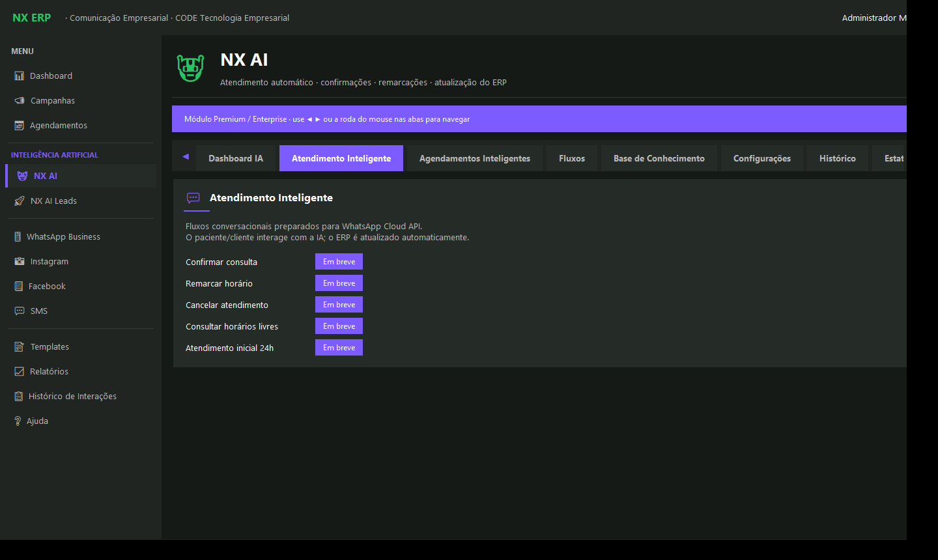Viewport: 938px width, 560px height.
Task: Click the Dashboard chart icon in sidebar
Action: 19,76
